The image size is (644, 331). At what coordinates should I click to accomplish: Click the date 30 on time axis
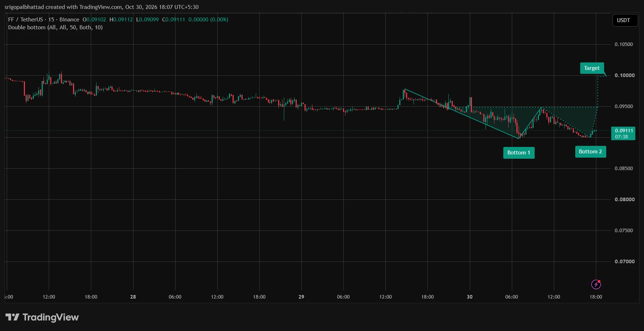tap(470, 297)
